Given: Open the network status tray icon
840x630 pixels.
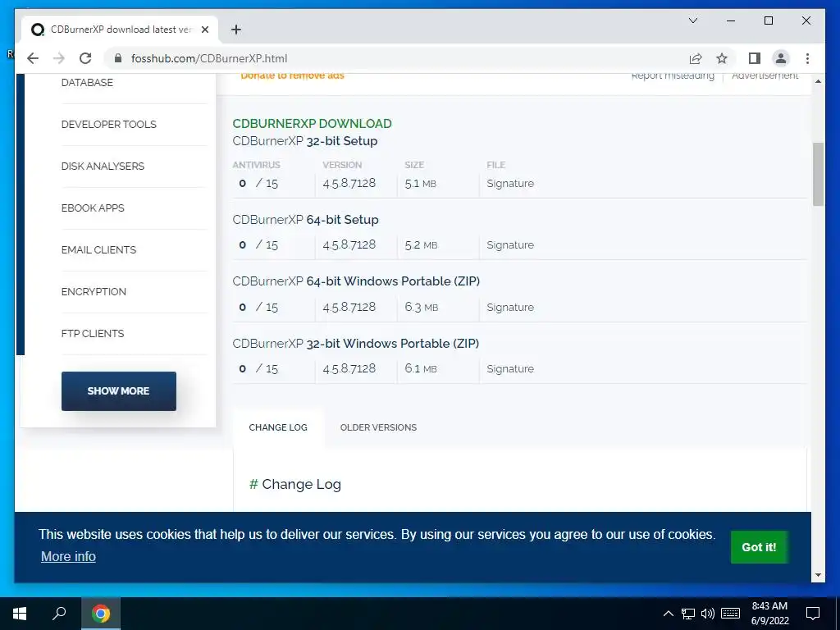Looking at the screenshot, I should click(688, 614).
